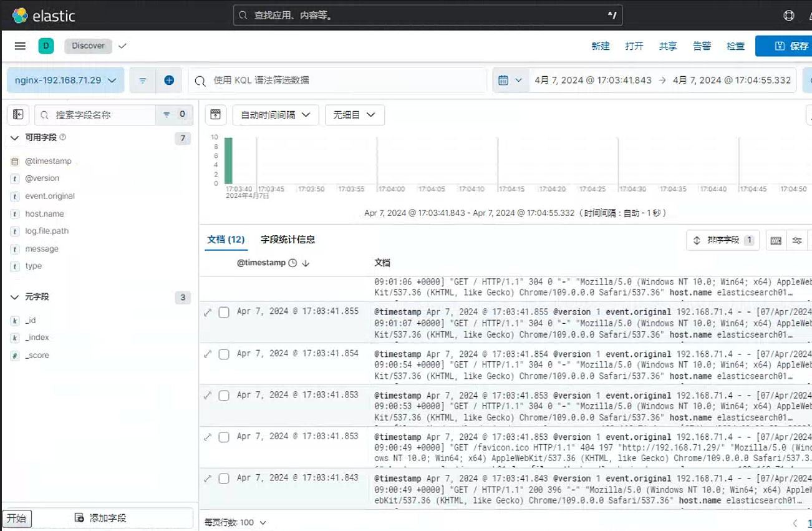The image size is (812, 531).
Task: Click 新建 in the top menu
Action: 601,46
